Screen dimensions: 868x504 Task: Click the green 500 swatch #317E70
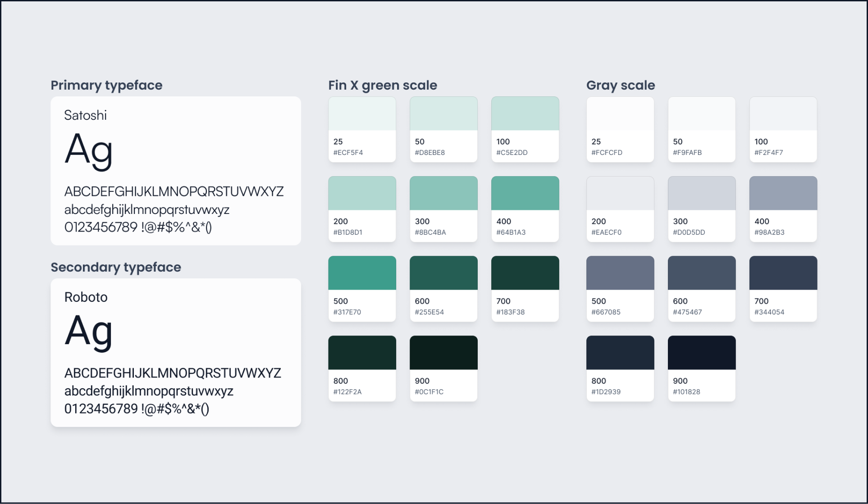coord(362,273)
